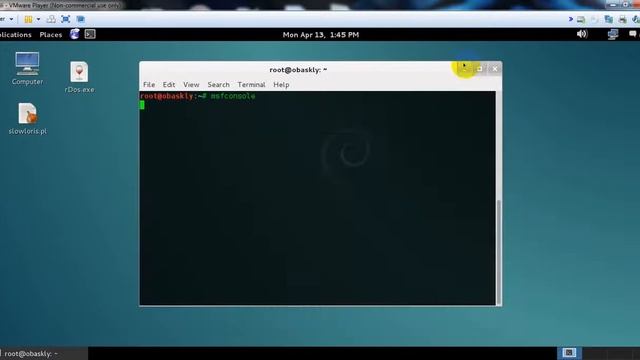640x360 pixels.
Task: Click the root@obaskly prompt text
Action: [167, 96]
